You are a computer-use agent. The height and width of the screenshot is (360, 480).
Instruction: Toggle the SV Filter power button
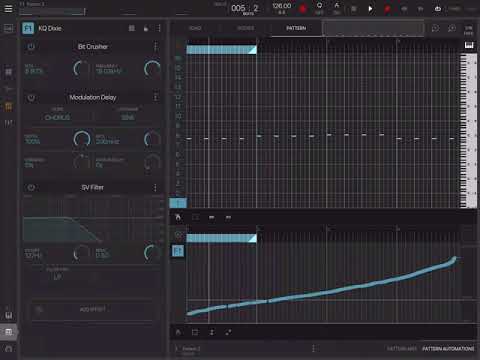(31, 188)
